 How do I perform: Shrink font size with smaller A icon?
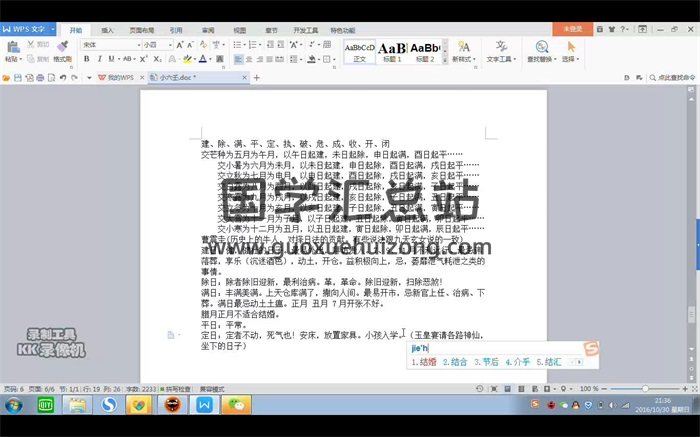tap(190, 45)
